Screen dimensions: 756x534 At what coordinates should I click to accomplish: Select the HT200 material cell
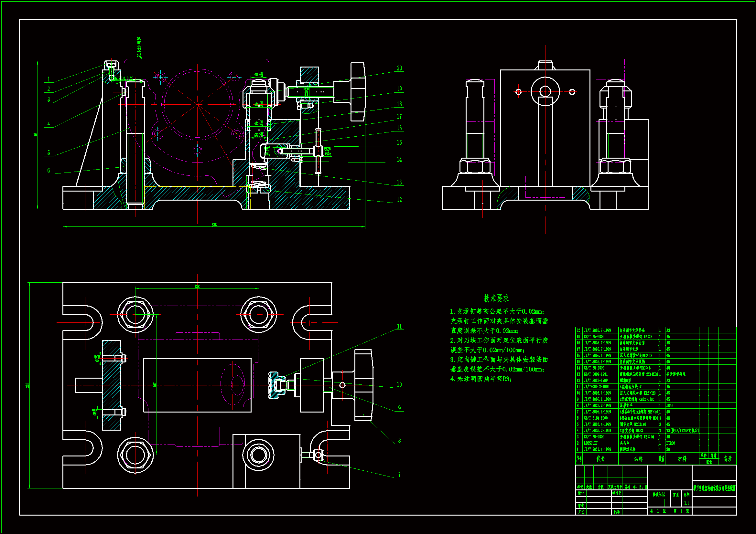tap(671, 443)
